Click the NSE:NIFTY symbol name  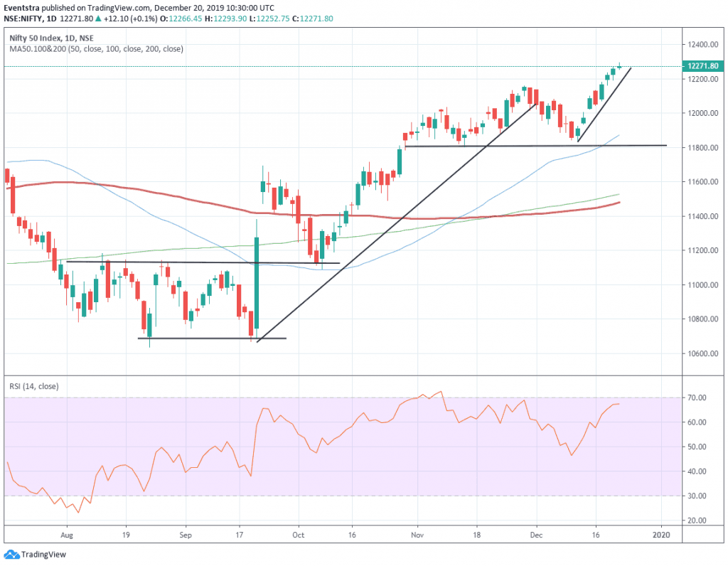click(x=24, y=18)
